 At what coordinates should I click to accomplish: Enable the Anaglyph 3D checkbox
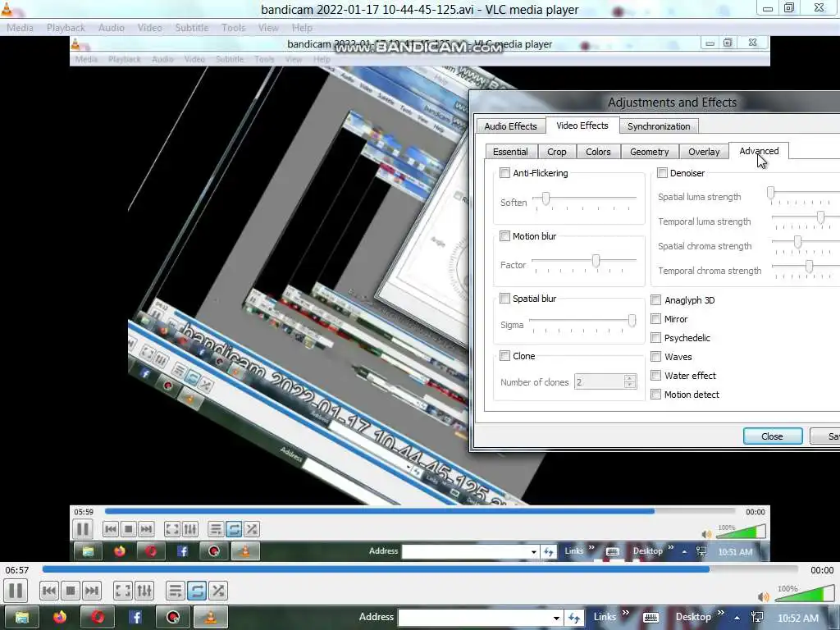click(x=655, y=299)
